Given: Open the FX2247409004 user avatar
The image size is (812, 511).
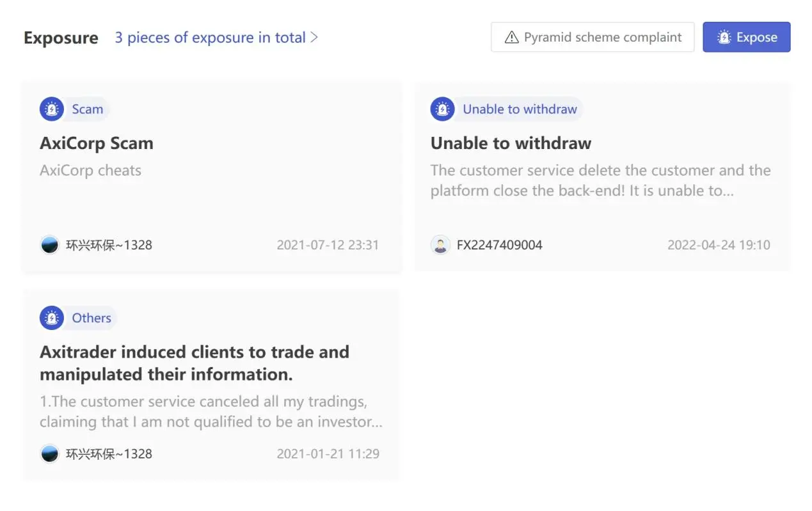Looking at the screenshot, I should [440, 245].
